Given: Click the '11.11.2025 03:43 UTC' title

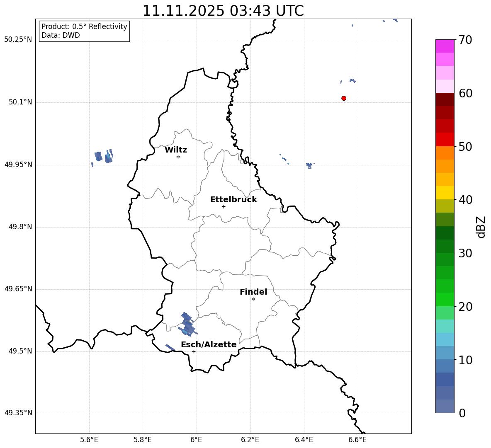Looking at the screenshot, I should (223, 11).
